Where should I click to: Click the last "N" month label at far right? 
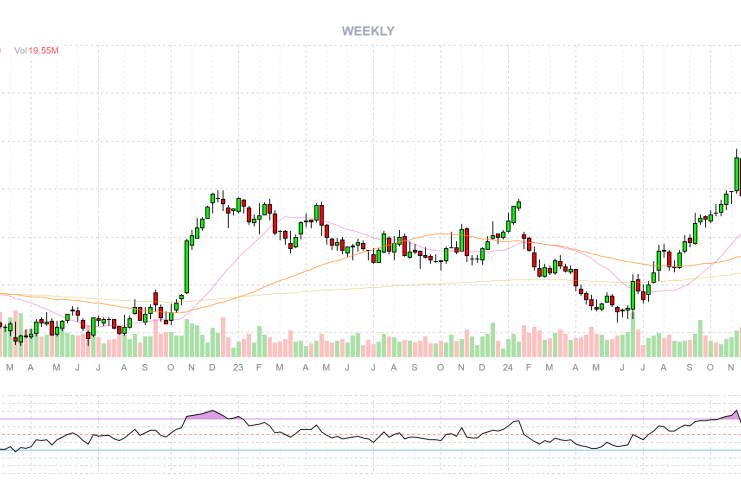pyautogui.click(x=732, y=368)
